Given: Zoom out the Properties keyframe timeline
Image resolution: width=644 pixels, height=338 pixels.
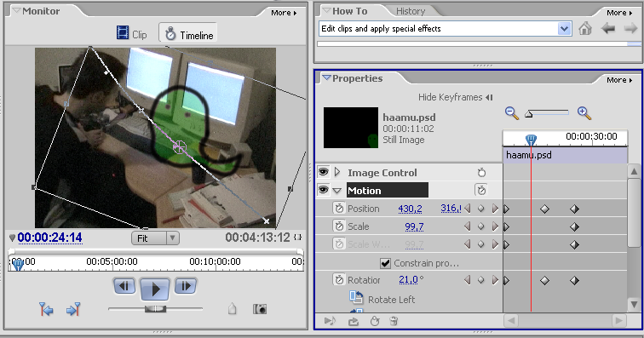Looking at the screenshot, I should [512, 113].
